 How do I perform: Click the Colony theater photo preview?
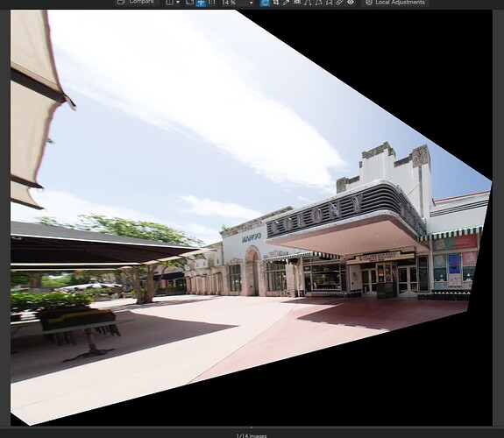(x=251, y=217)
